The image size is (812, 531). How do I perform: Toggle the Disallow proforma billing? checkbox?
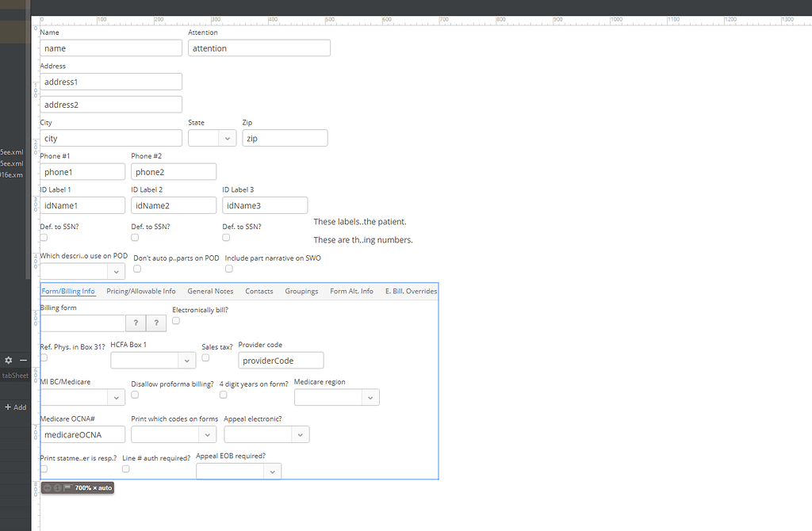[x=135, y=394]
